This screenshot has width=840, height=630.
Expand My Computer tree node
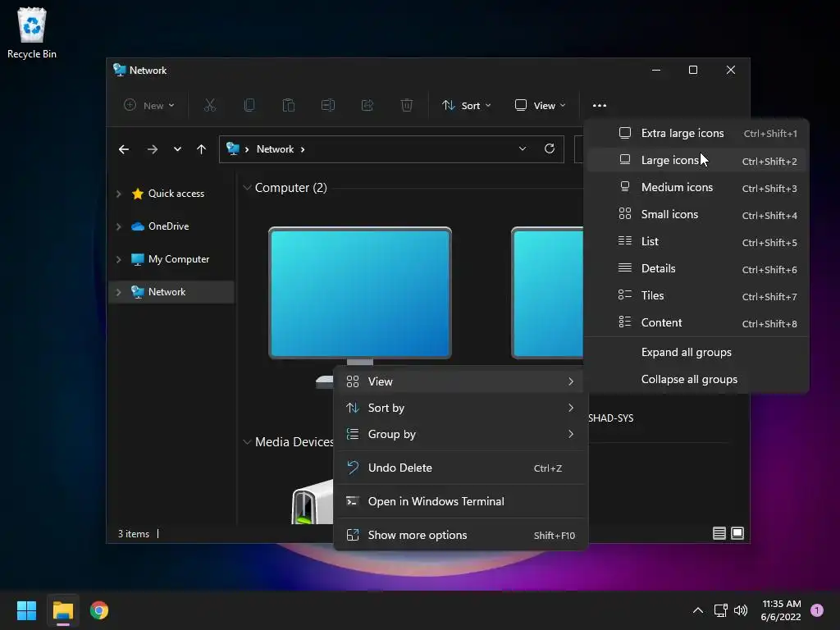[119, 259]
